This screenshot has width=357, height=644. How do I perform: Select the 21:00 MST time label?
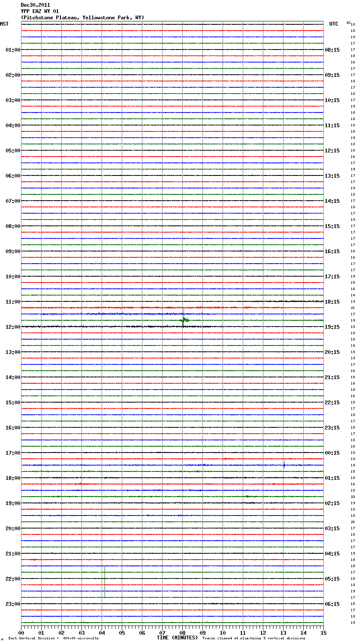tap(13, 554)
